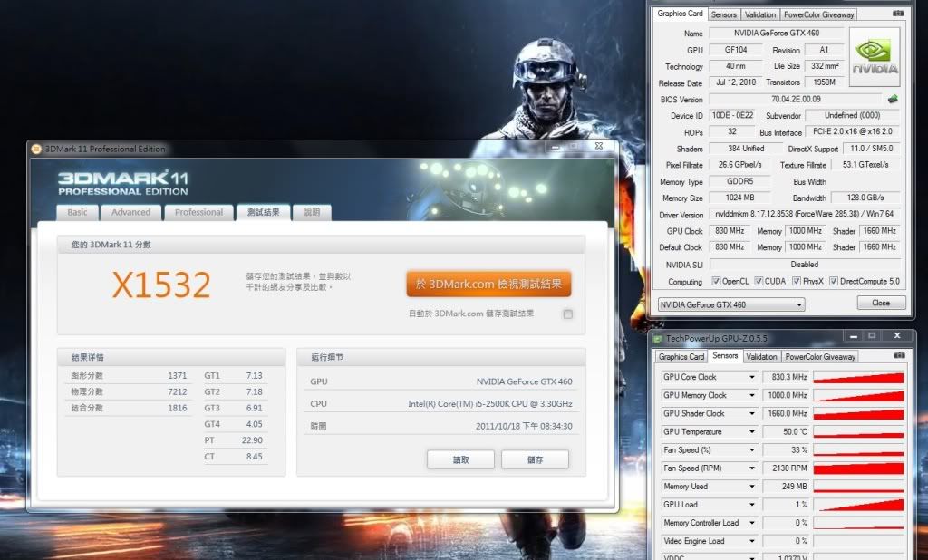Click the 3DMark 11 title bar icon
928x560 pixels.
(36, 149)
